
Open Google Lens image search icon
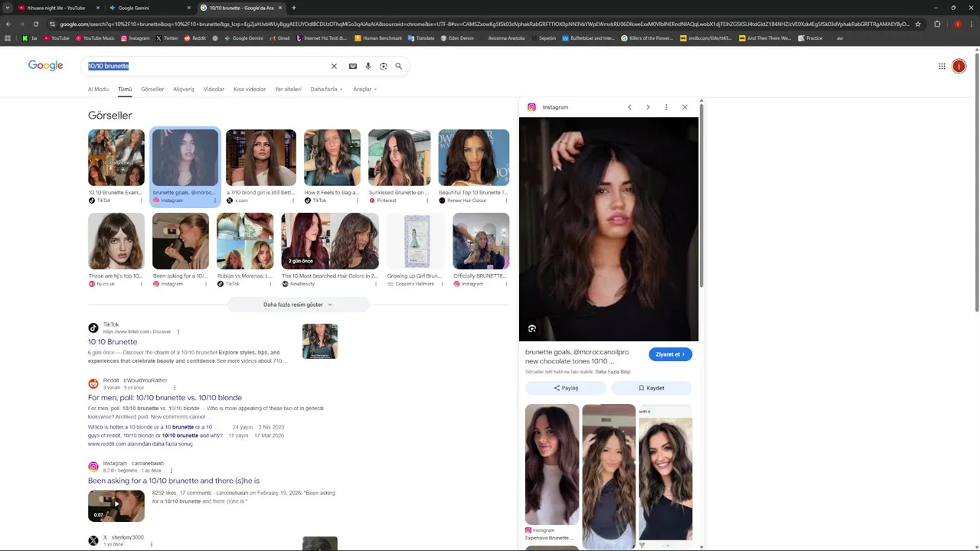[384, 66]
